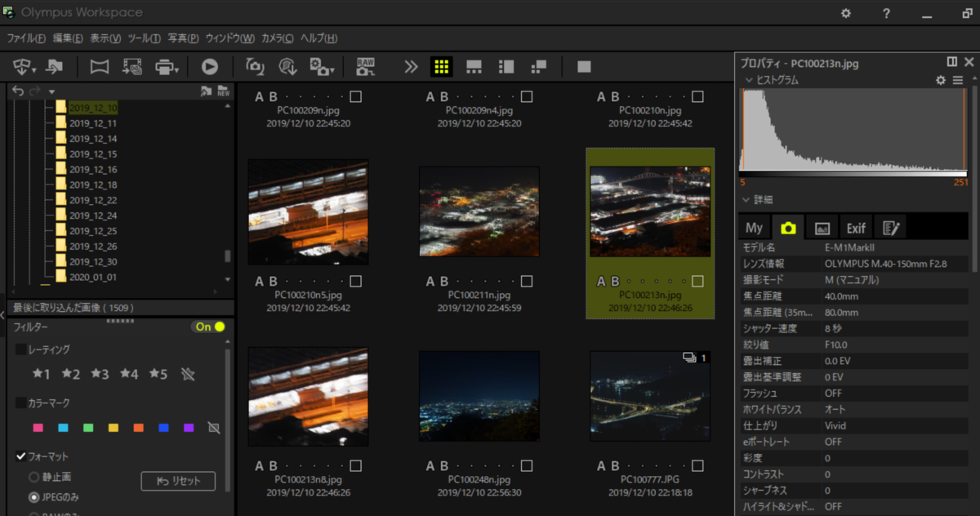Open the camera settings gear icon
Screen dimensions: 980x516
click(321, 67)
